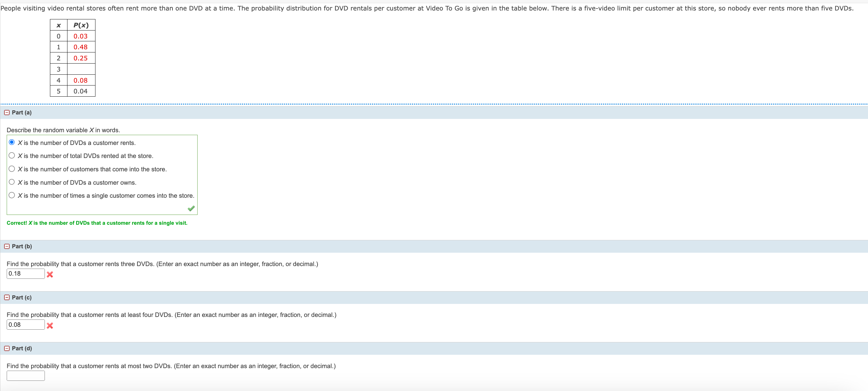The width and height of the screenshot is (868, 391).
Task: Select 'X is the number of DVDs a customer owns'
Action: 12,182
